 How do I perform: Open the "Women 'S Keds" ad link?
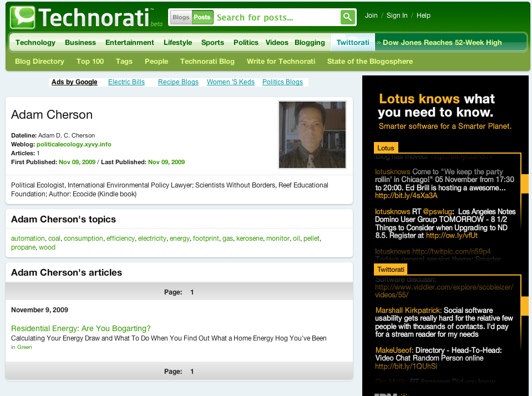click(231, 82)
